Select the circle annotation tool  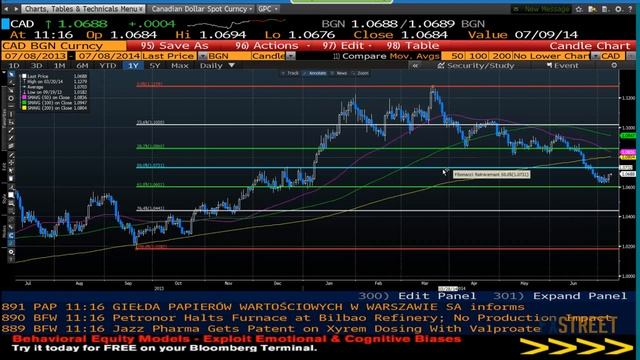click(11, 98)
